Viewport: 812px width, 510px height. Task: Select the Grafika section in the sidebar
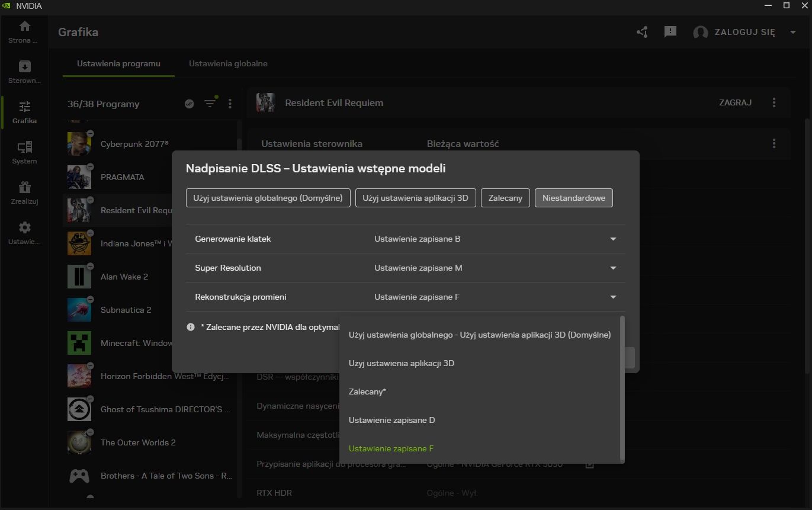coord(24,113)
